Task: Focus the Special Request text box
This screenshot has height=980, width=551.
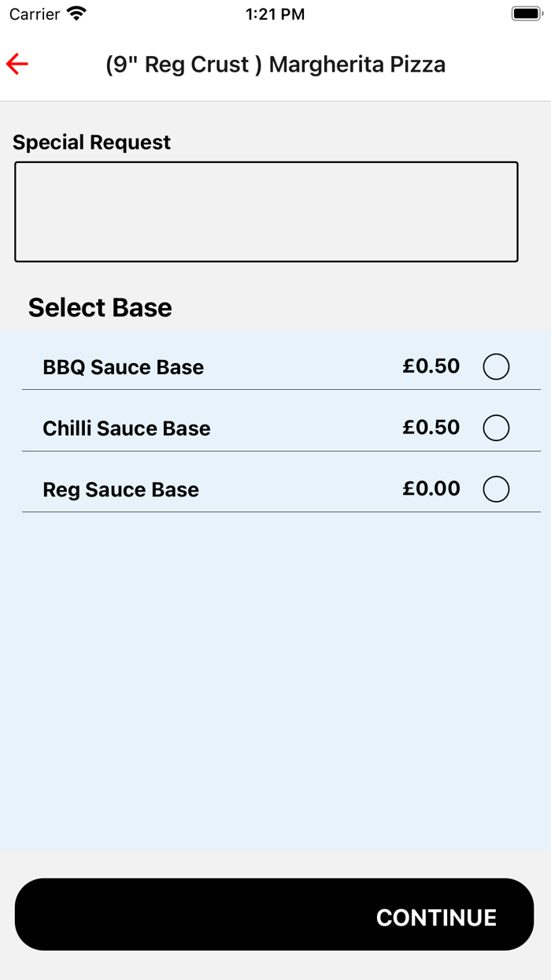Action: tap(266, 212)
